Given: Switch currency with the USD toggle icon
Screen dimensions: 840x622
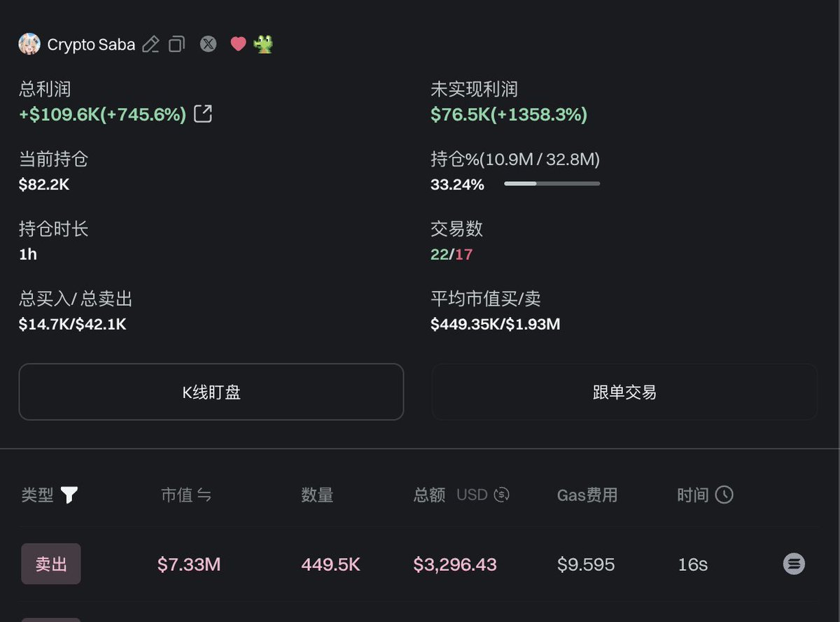Looking at the screenshot, I should click(501, 495).
